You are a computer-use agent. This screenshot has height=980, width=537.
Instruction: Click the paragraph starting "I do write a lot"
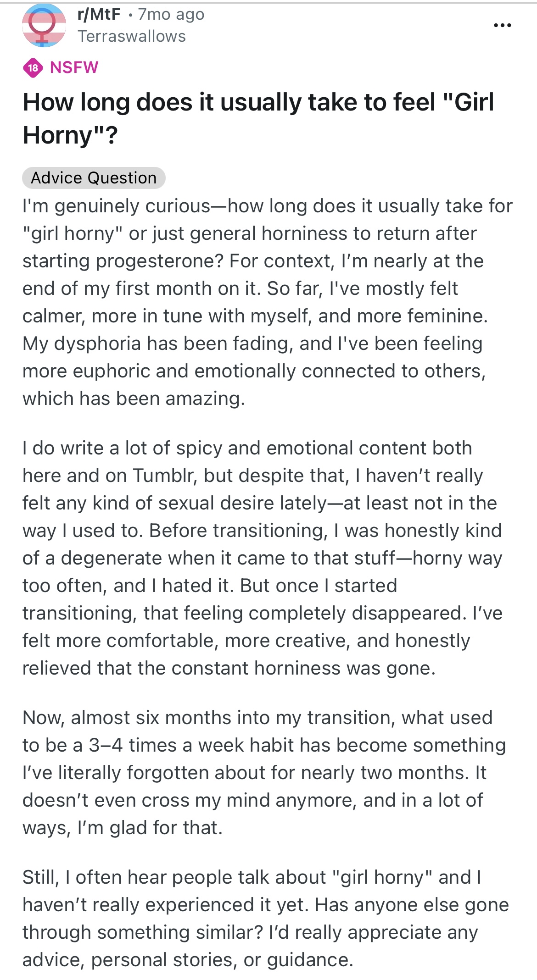tap(263, 558)
